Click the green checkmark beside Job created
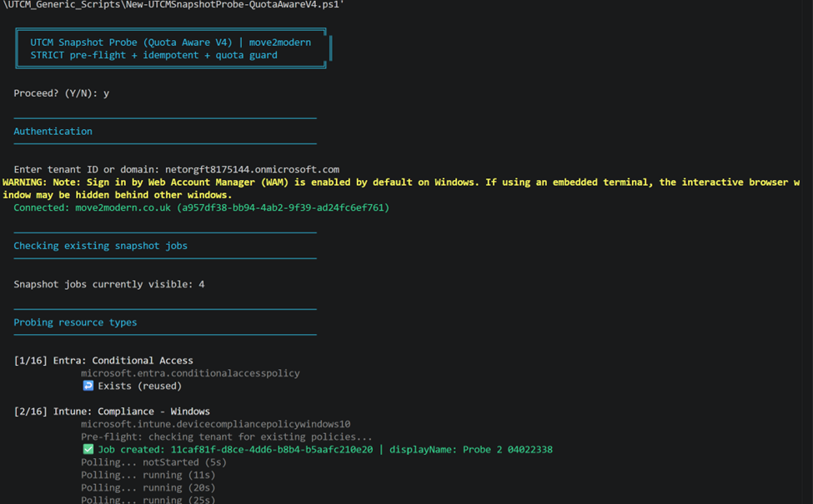This screenshot has width=813, height=504. 88,449
